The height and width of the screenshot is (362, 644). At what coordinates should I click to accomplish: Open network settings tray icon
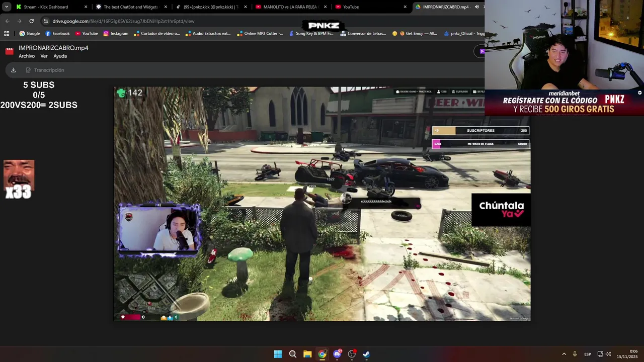[x=600, y=354]
